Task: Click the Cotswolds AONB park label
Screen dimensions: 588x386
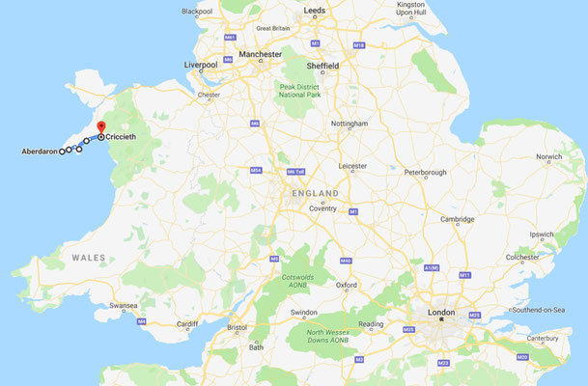Action: [x=297, y=281]
